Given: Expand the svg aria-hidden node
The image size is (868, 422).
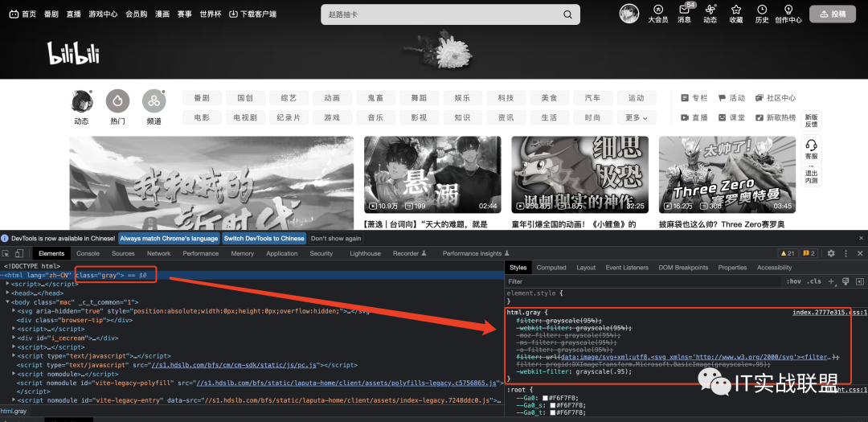Looking at the screenshot, I should (x=14, y=311).
